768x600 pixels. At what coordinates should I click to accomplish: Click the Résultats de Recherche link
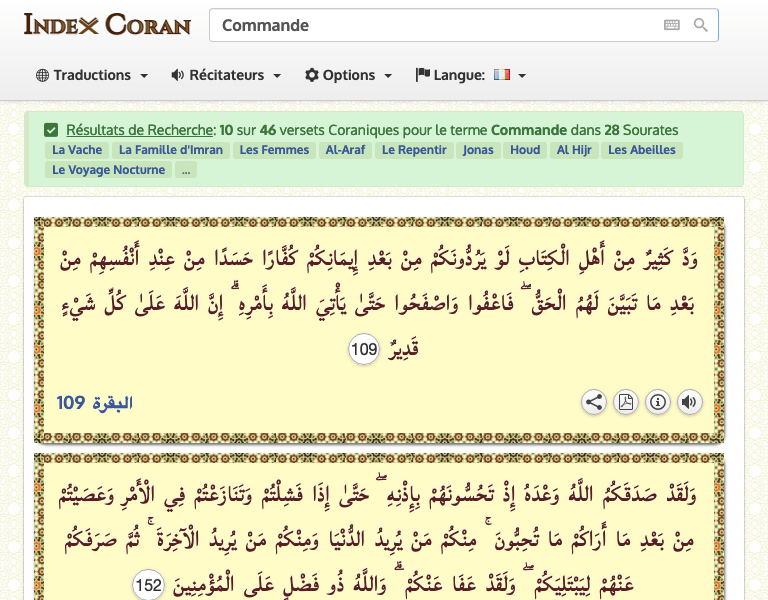click(140, 130)
